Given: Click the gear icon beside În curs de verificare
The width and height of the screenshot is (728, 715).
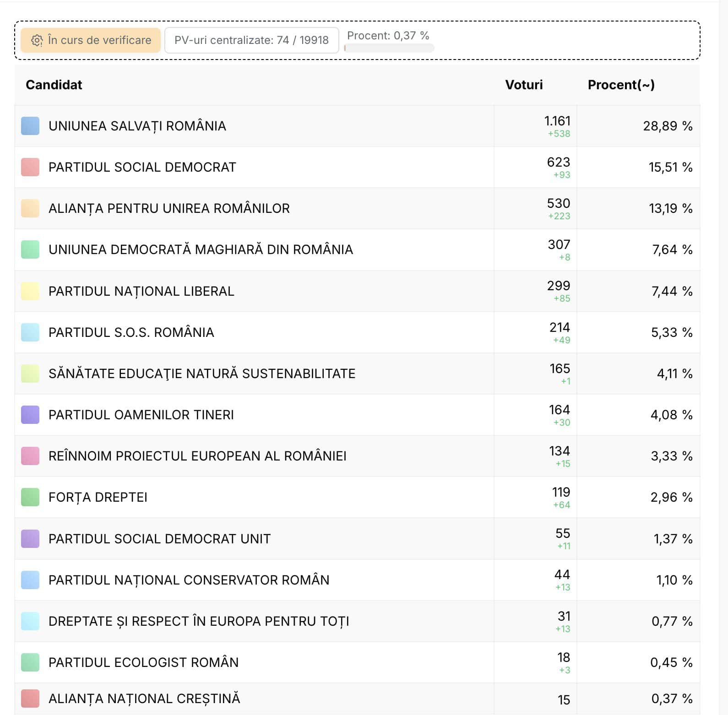Looking at the screenshot, I should tap(37, 40).
